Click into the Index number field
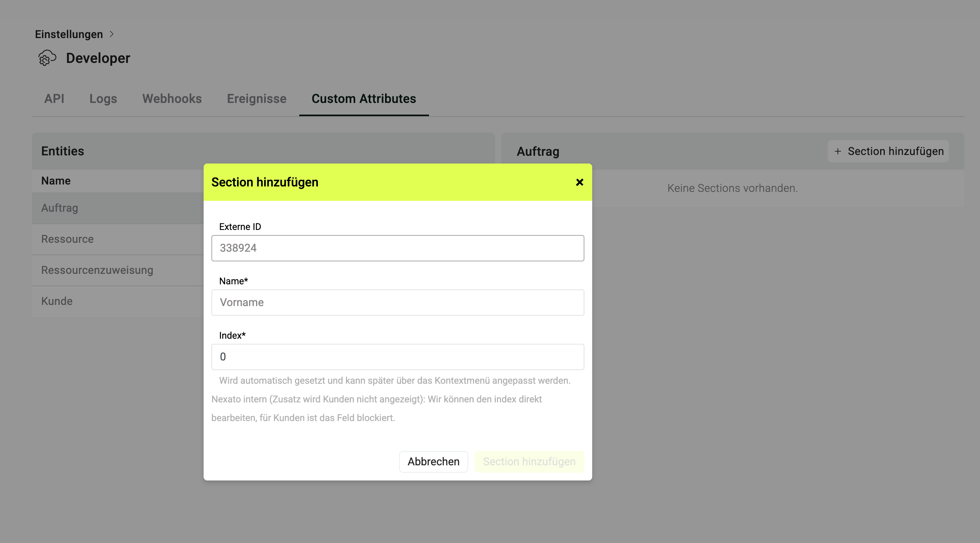This screenshot has height=543, width=980. tap(398, 357)
